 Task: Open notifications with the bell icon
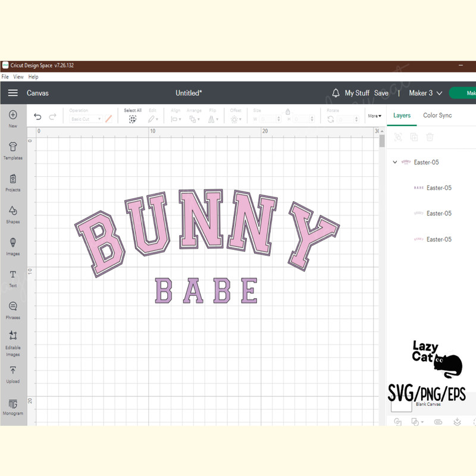337,93
